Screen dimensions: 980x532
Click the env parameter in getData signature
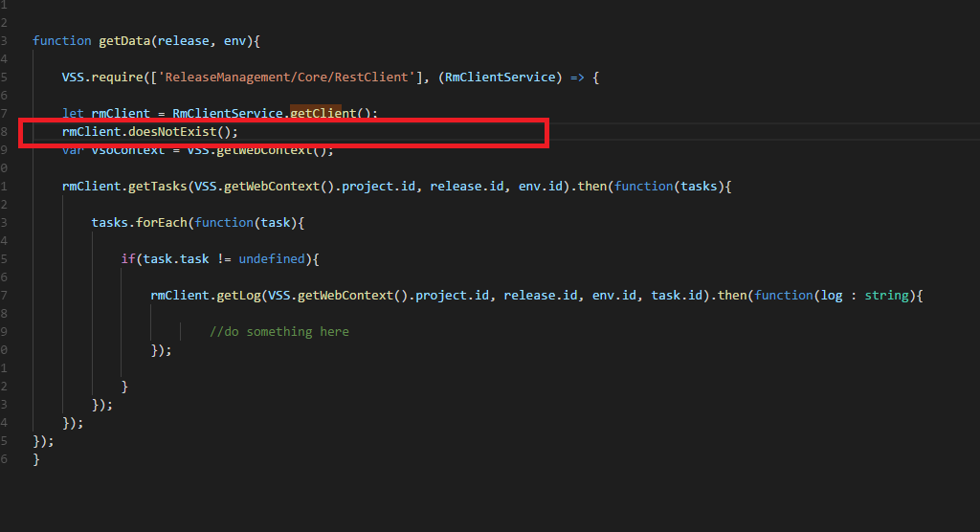click(235, 40)
